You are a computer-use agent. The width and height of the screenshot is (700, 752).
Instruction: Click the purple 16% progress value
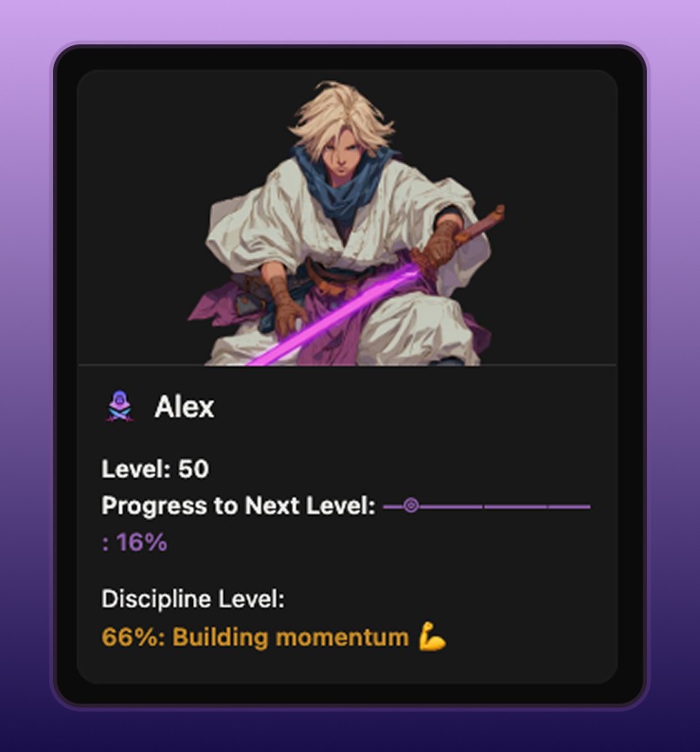click(135, 542)
